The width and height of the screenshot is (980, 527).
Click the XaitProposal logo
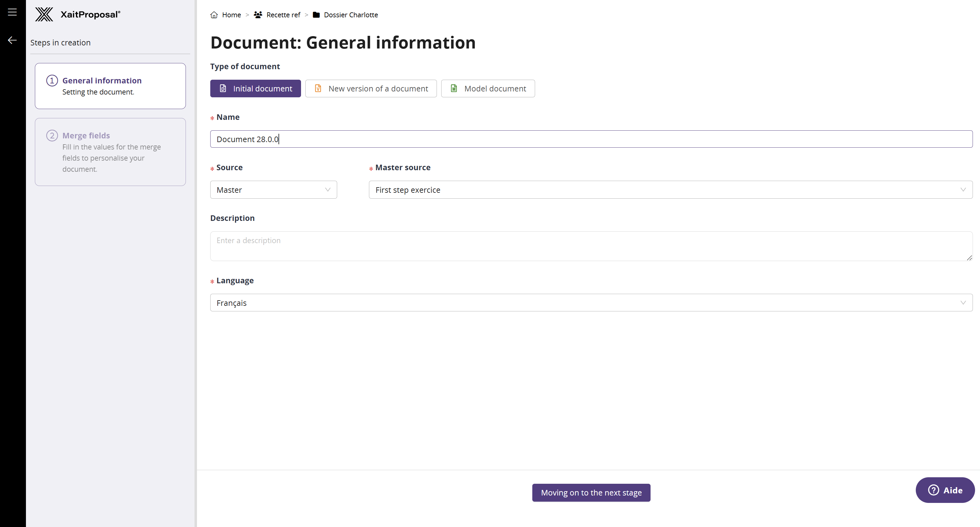point(77,15)
